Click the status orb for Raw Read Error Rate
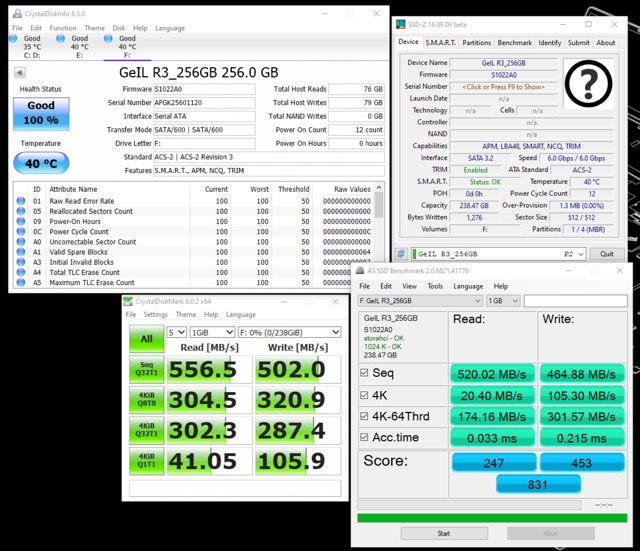 [x=21, y=201]
